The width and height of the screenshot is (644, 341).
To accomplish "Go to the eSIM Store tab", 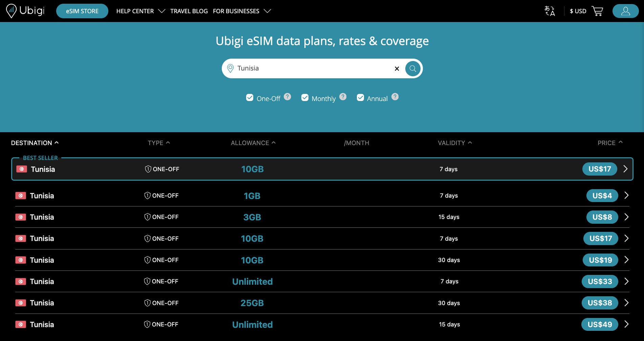I will coord(82,11).
